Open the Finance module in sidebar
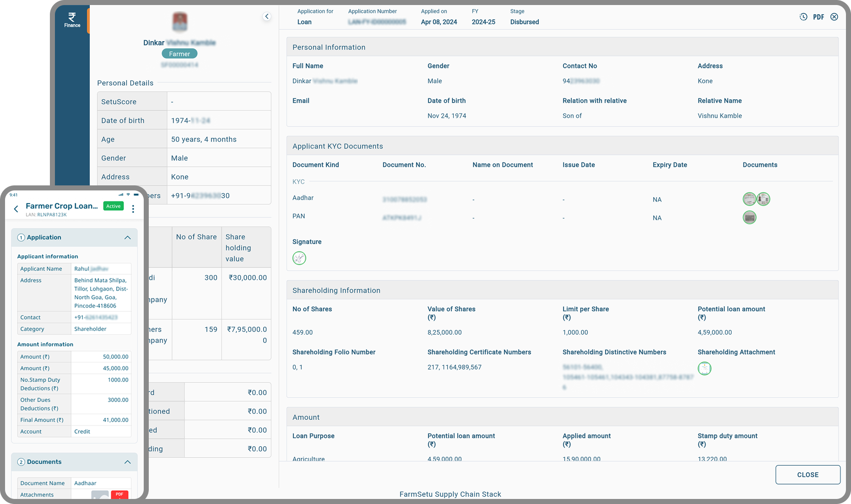 coord(72,20)
